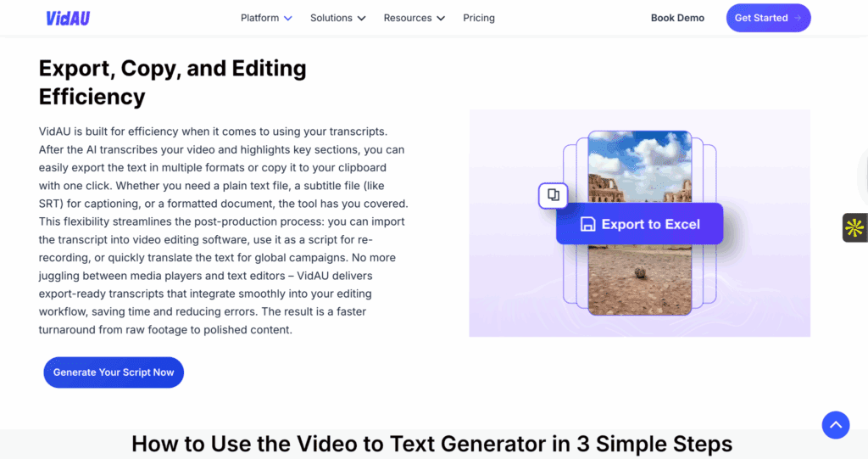Screen dimensions: 868x459
Task: Select the Solutions nav label
Action: pyautogui.click(x=331, y=18)
